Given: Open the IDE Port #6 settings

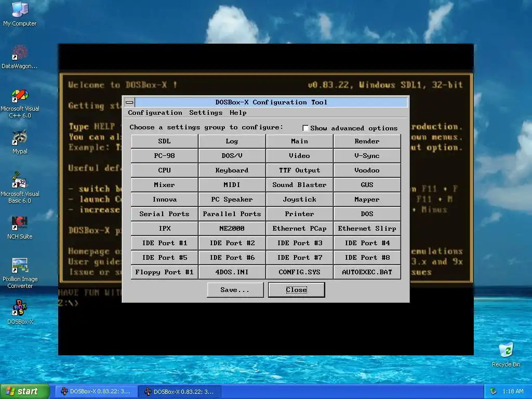Looking at the screenshot, I should [x=232, y=258].
